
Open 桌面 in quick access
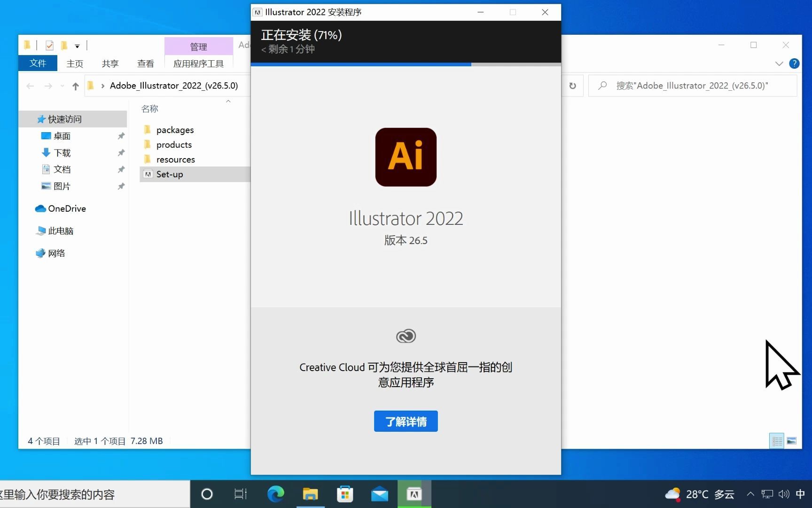pos(62,136)
